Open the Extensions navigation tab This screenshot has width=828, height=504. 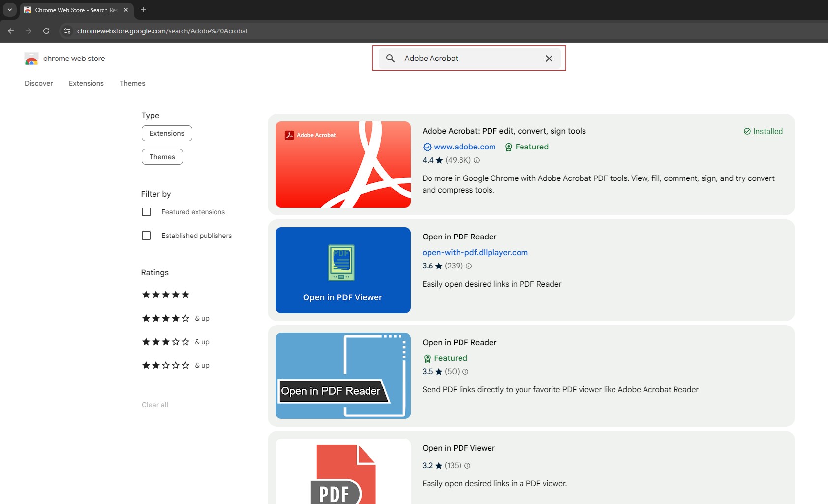[x=86, y=83]
